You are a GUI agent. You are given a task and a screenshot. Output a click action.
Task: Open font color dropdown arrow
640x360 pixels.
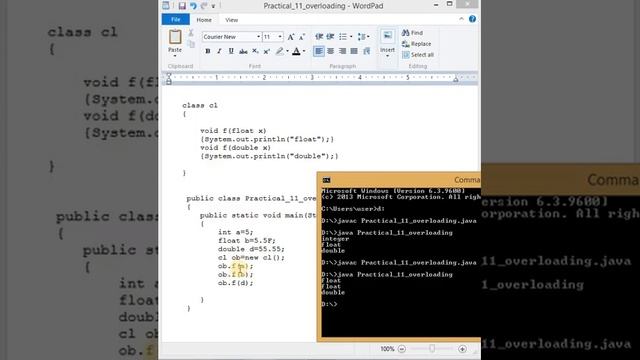304,51
